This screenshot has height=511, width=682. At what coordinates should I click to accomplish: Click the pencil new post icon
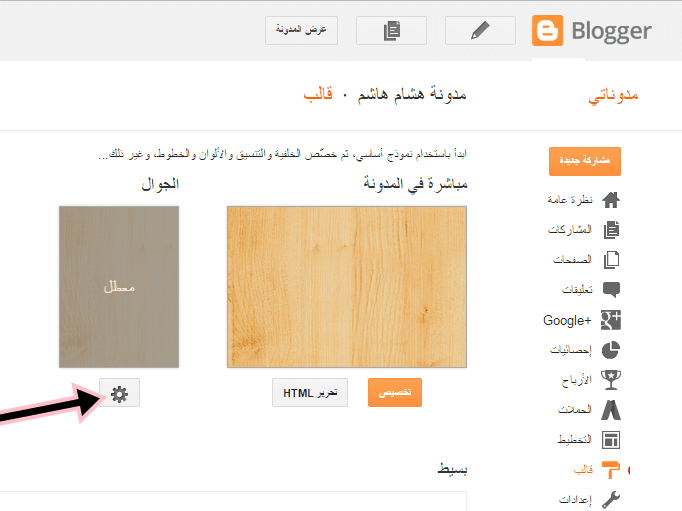click(480, 31)
